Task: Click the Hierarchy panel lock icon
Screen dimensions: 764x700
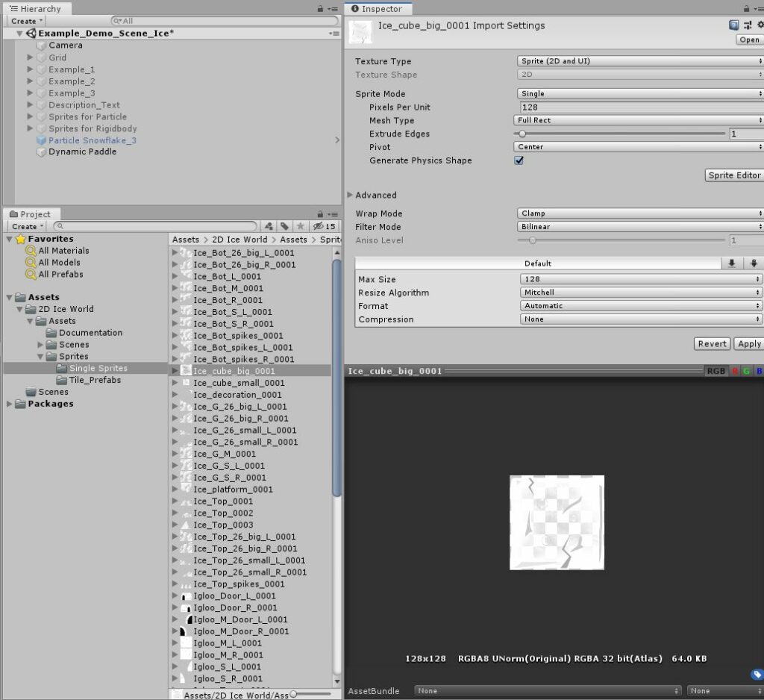Action: coord(321,9)
